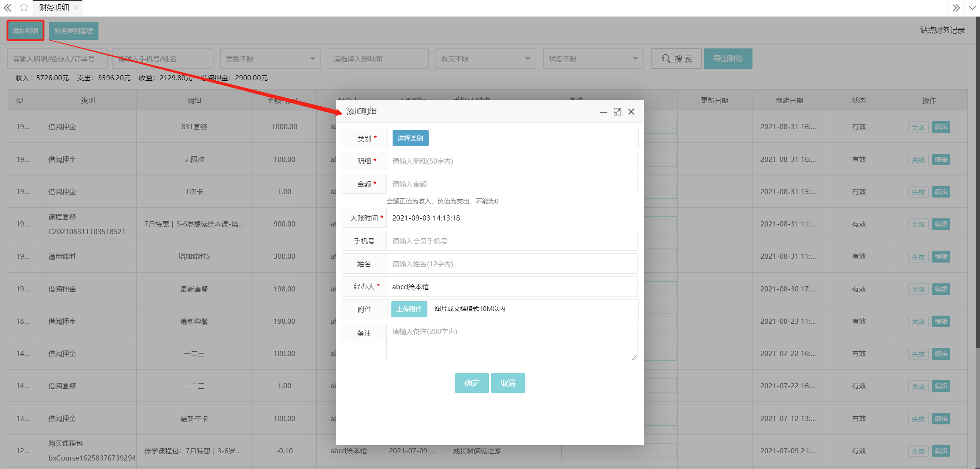Minimize the 添加明细 dialog
Image resolution: width=980 pixels, height=469 pixels.
click(603, 112)
